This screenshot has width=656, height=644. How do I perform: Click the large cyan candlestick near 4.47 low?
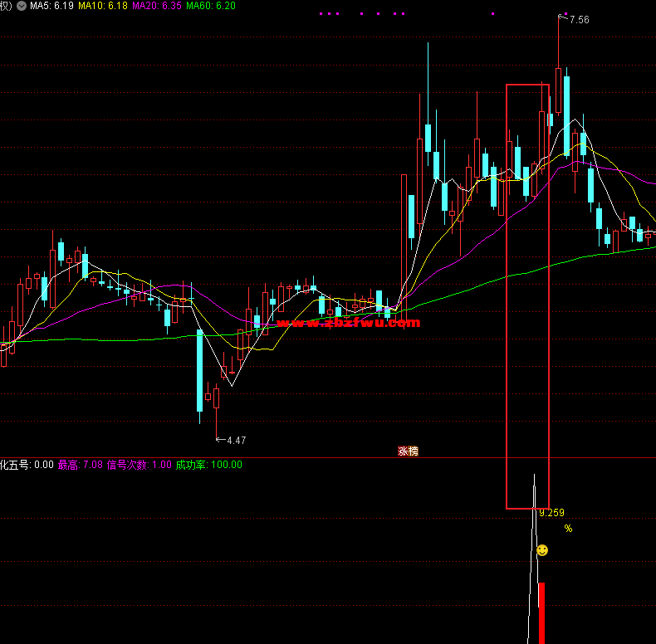199,369
